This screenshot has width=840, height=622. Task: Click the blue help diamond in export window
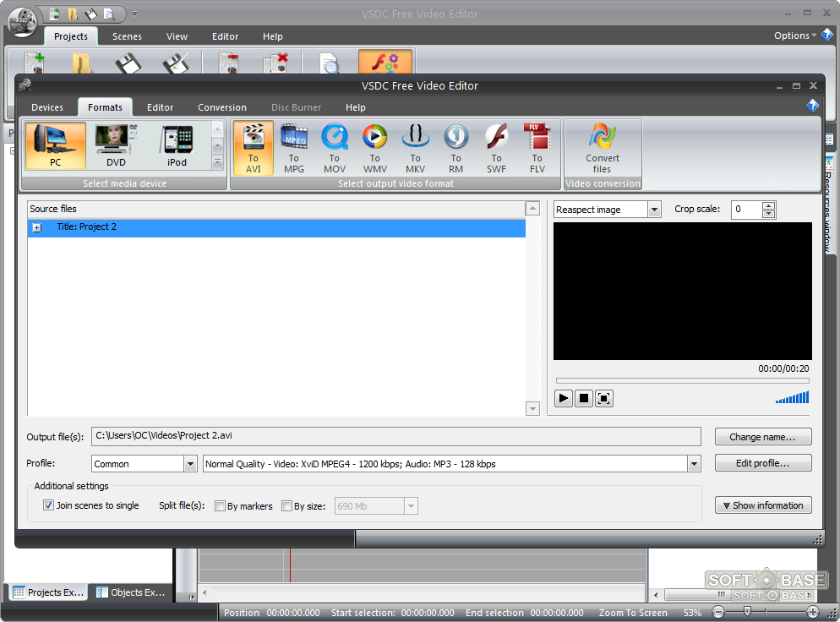click(x=812, y=106)
